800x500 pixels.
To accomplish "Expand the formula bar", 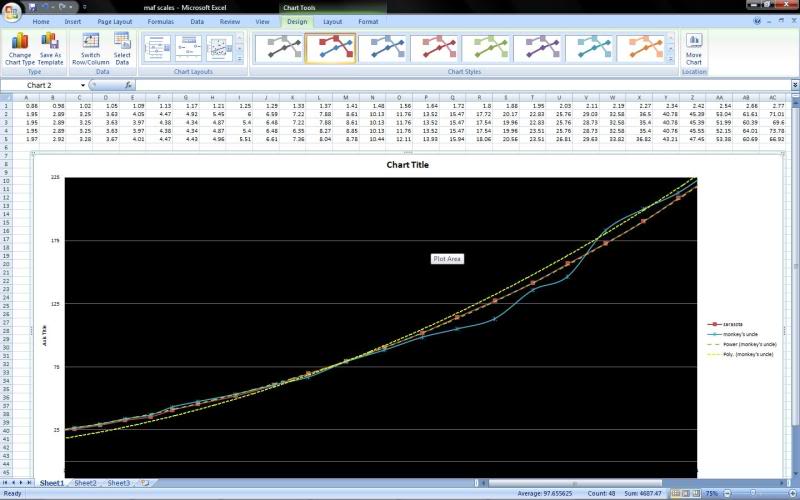I will 795,85.
